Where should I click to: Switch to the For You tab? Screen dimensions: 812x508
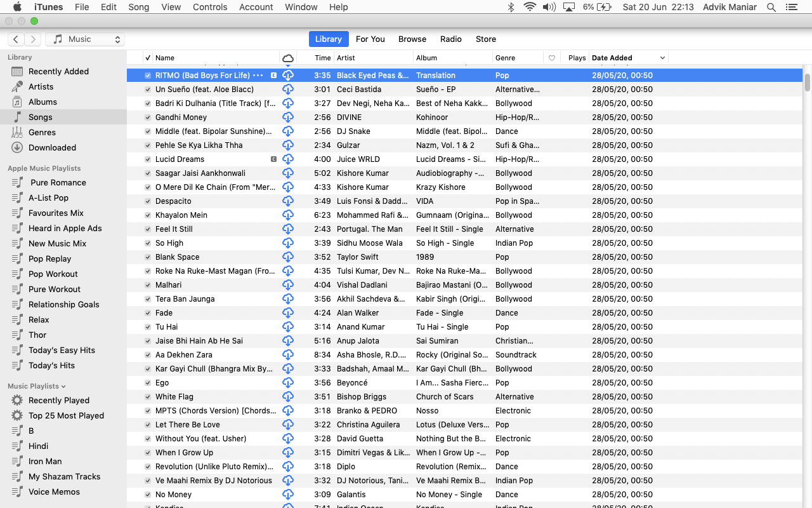tap(370, 39)
